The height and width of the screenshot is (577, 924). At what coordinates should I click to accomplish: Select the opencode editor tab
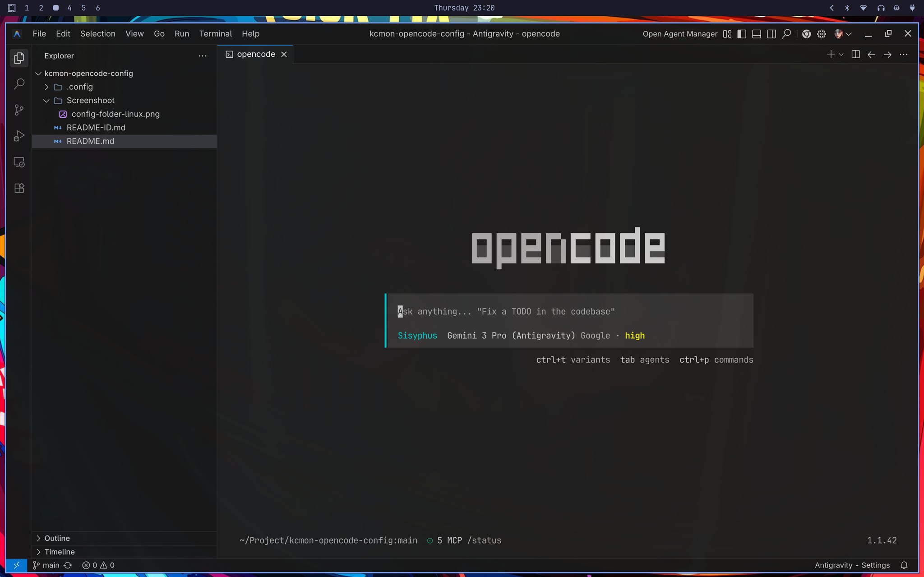tap(256, 54)
